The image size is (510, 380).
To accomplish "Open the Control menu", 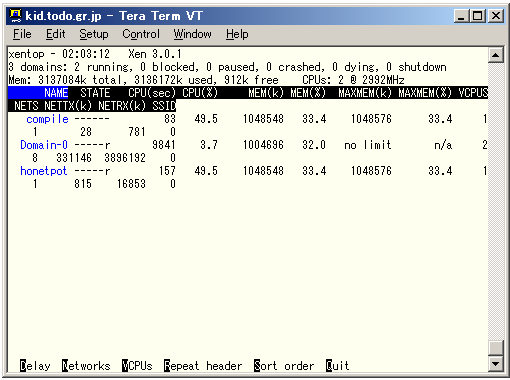I will pyautogui.click(x=141, y=34).
